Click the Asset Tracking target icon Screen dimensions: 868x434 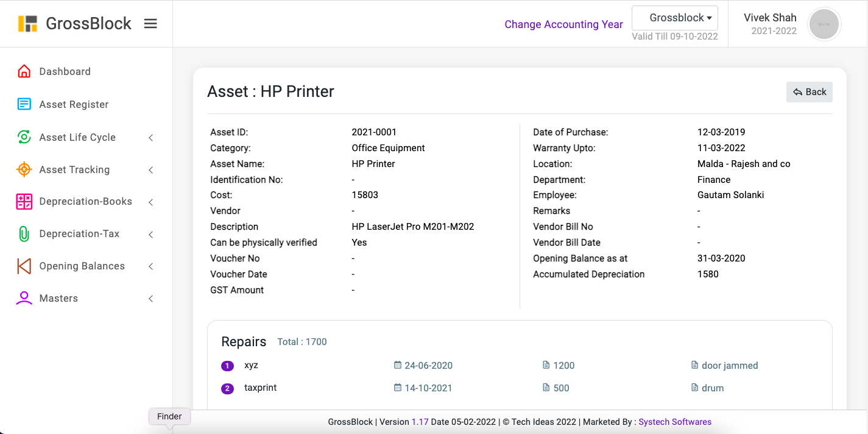[24, 169]
